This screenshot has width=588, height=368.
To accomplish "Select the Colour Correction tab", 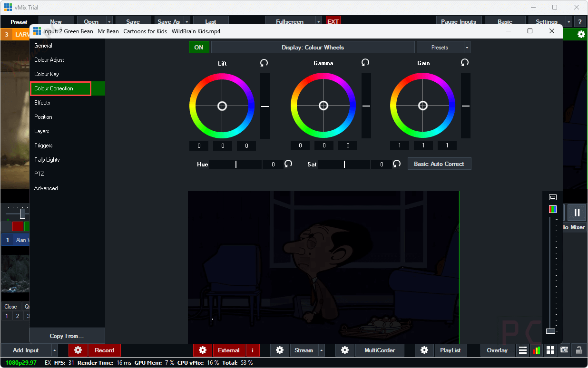I will 67,88.
